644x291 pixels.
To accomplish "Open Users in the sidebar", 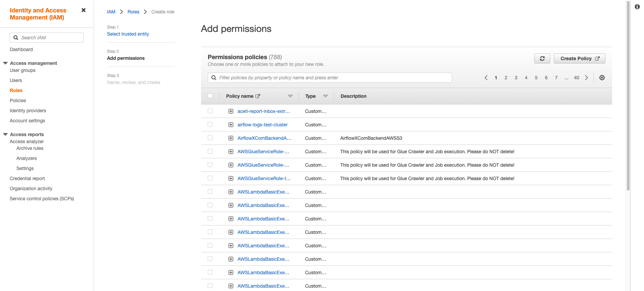I will click(16, 80).
